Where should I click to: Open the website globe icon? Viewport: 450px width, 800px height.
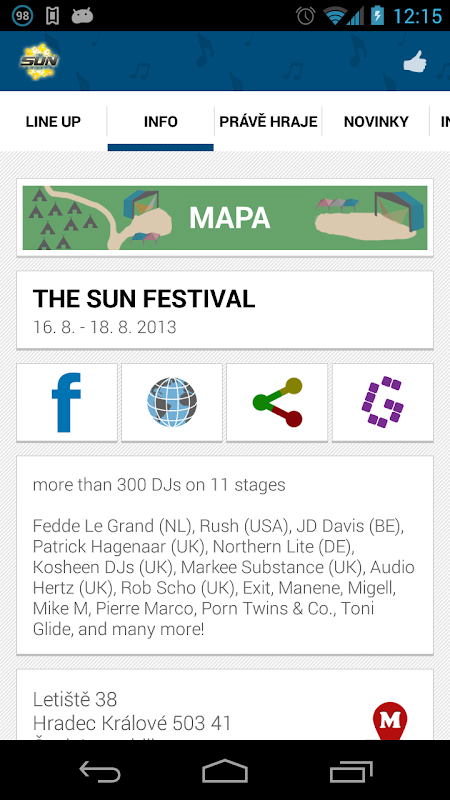[172, 402]
